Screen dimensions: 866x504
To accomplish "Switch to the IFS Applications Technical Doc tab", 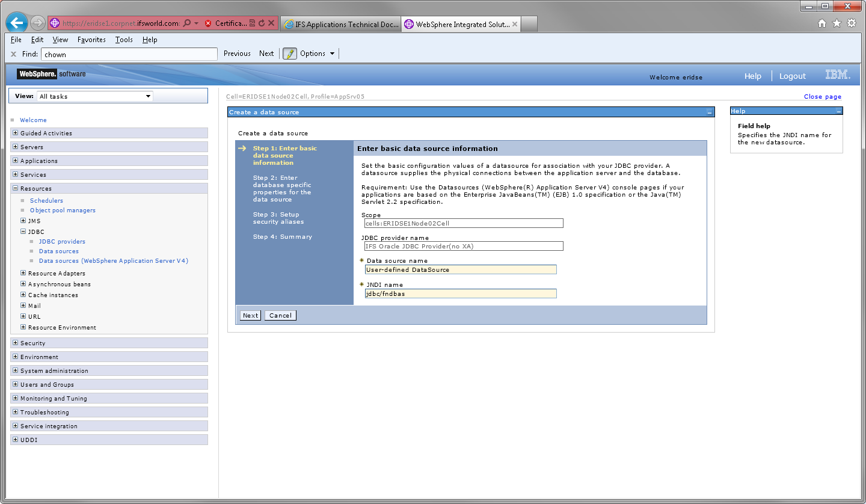I will [x=340, y=24].
